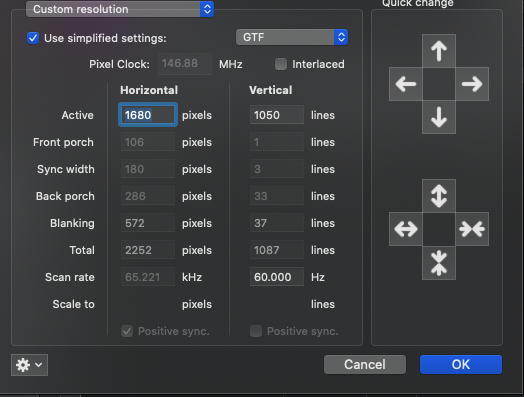Click the Quick change move left arrow
Screen dimensions: 524x397
click(x=406, y=84)
